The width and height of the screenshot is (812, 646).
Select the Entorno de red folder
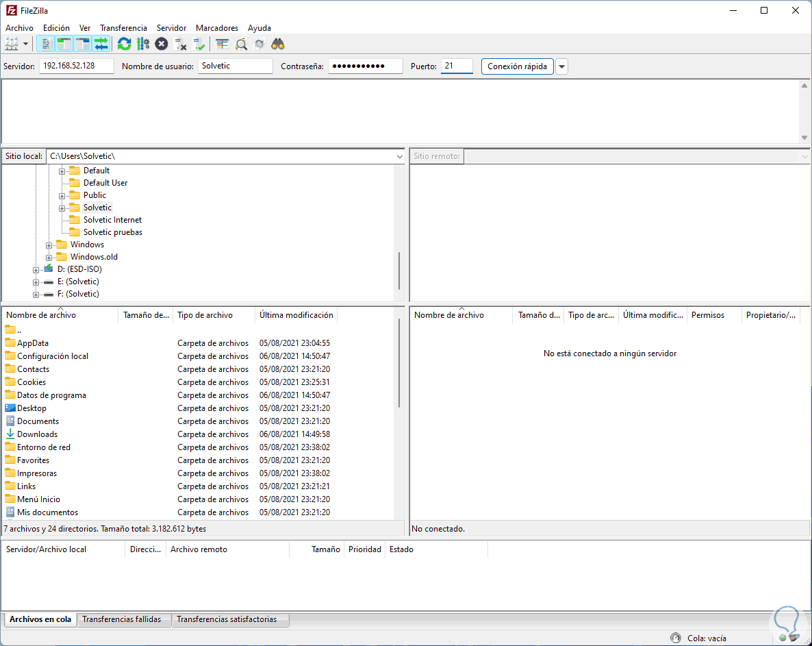(x=44, y=447)
